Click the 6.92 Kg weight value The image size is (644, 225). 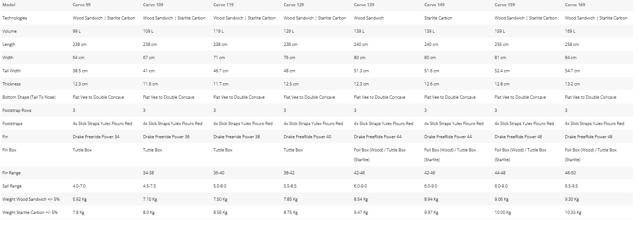tap(80, 199)
